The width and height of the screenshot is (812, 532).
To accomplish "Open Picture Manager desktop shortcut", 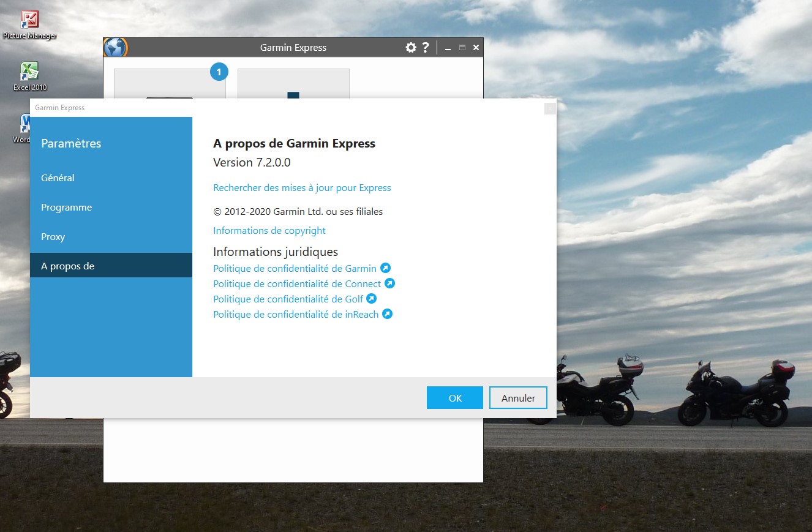I will (29, 24).
